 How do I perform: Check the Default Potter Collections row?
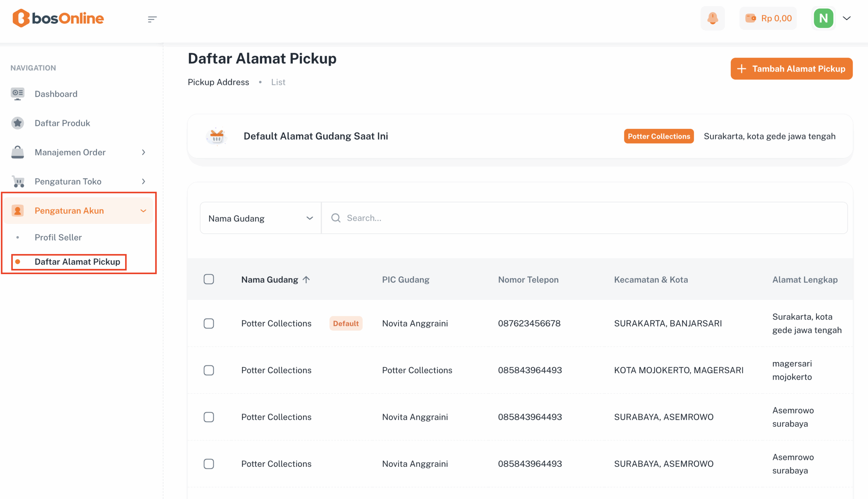[x=209, y=324]
